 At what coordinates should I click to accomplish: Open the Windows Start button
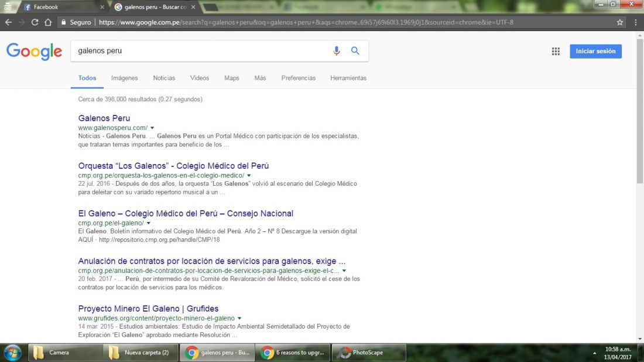[x=12, y=353]
